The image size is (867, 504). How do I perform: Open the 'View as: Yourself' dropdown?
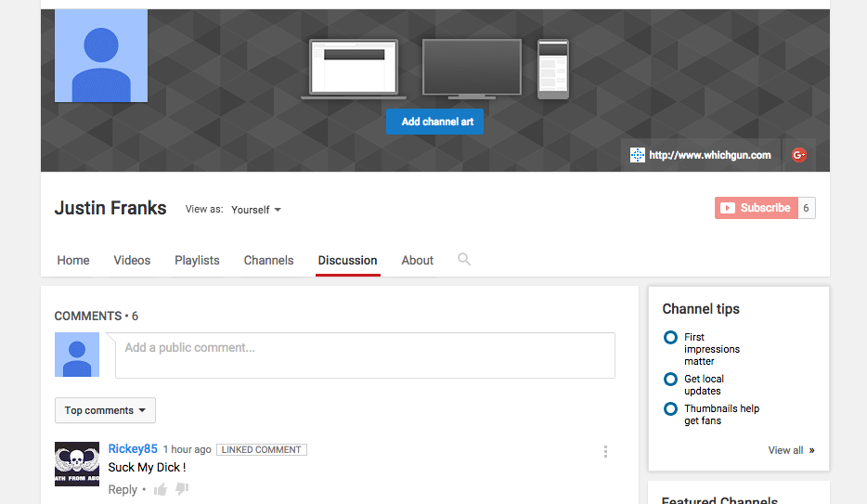point(256,210)
